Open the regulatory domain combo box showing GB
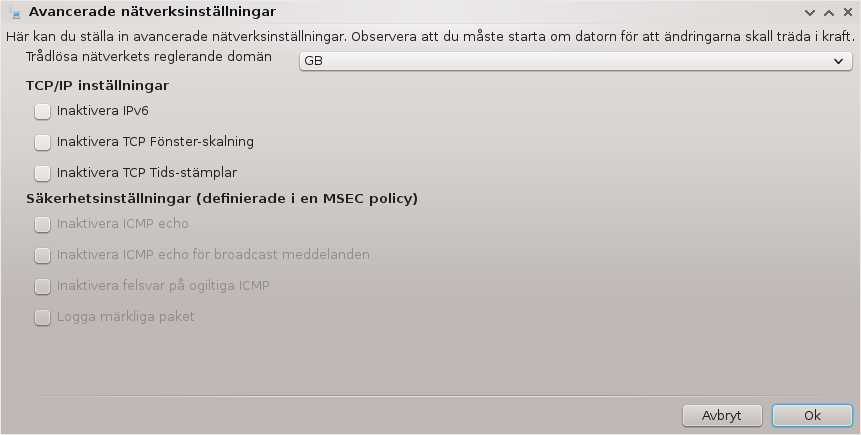The height and width of the screenshot is (435, 861). (x=575, y=61)
